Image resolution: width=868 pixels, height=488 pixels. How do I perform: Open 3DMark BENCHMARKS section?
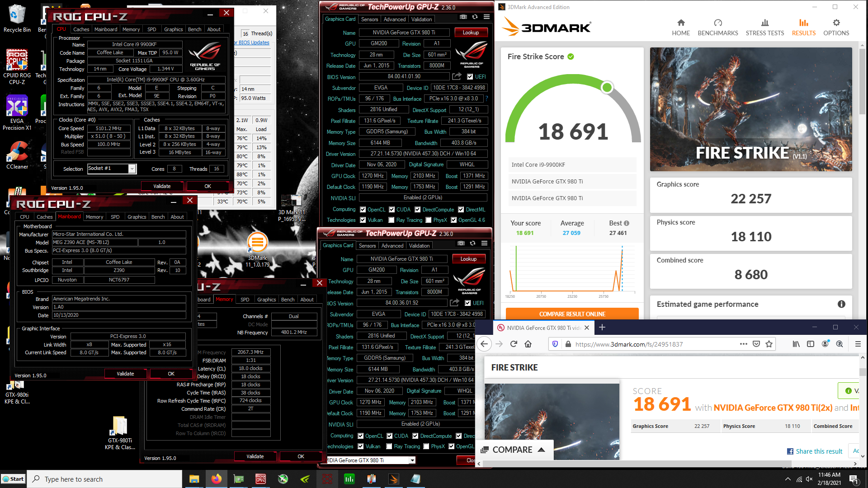point(718,28)
